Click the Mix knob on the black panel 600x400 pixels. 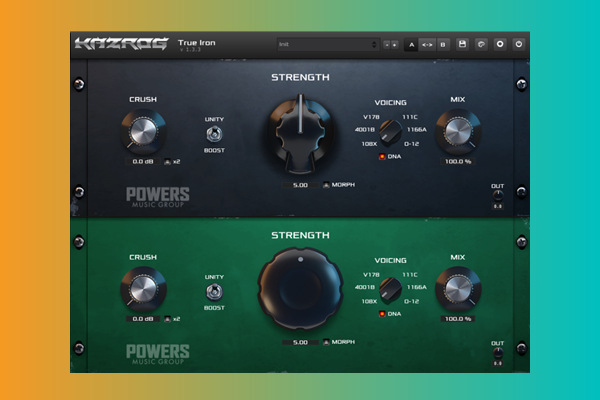tap(457, 131)
